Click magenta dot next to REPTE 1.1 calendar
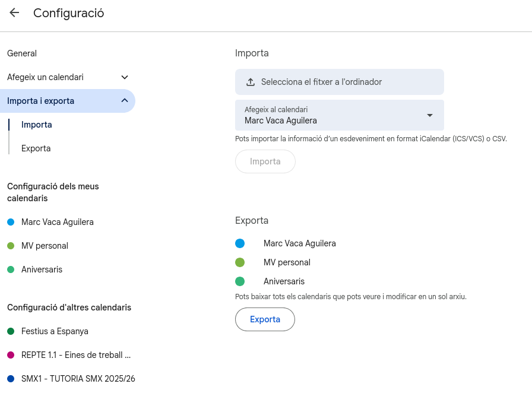The width and height of the screenshot is (532, 409). pos(11,355)
